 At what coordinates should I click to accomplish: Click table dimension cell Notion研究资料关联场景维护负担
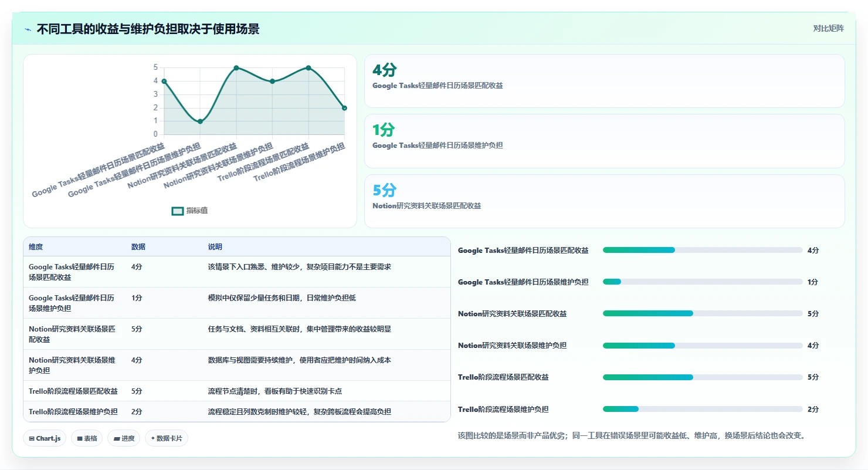coord(72,365)
